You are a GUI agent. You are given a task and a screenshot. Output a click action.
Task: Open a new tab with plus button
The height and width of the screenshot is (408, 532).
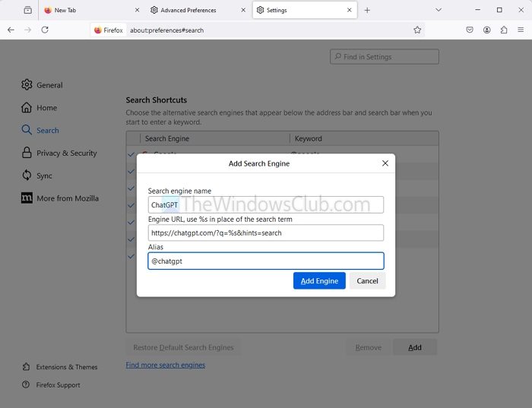point(367,10)
